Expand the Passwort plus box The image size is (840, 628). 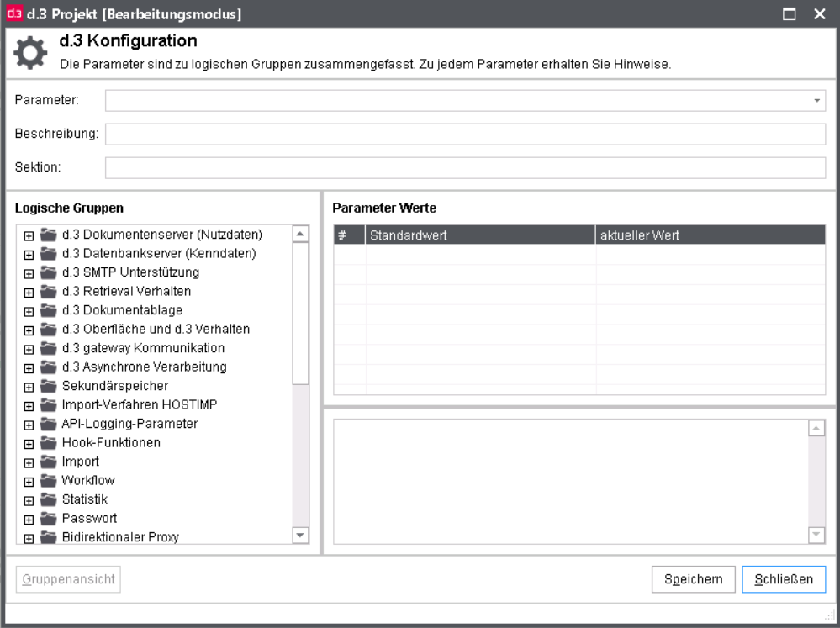click(29, 520)
